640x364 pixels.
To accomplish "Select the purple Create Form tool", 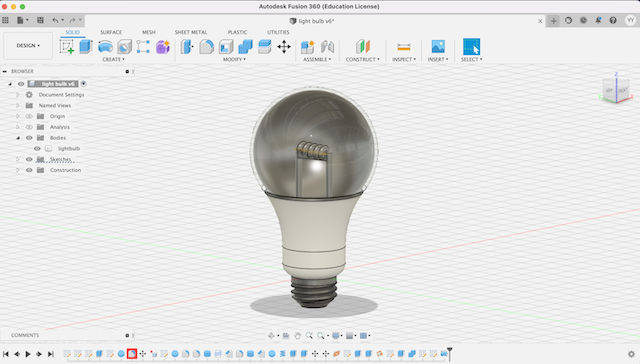I will tap(163, 47).
